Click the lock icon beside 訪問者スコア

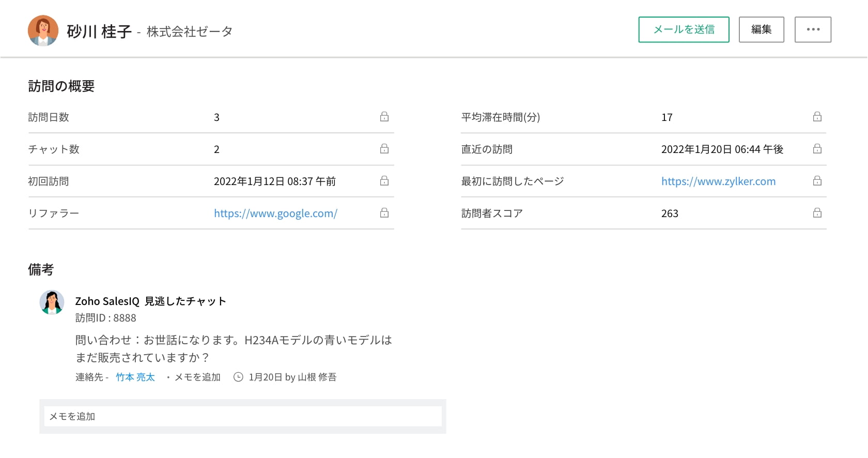[x=817, y=213]
